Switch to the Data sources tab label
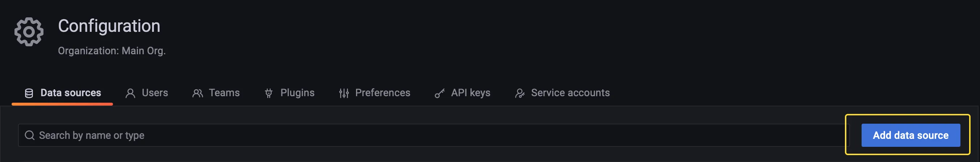980x162 pixels. tap(70, 93)
